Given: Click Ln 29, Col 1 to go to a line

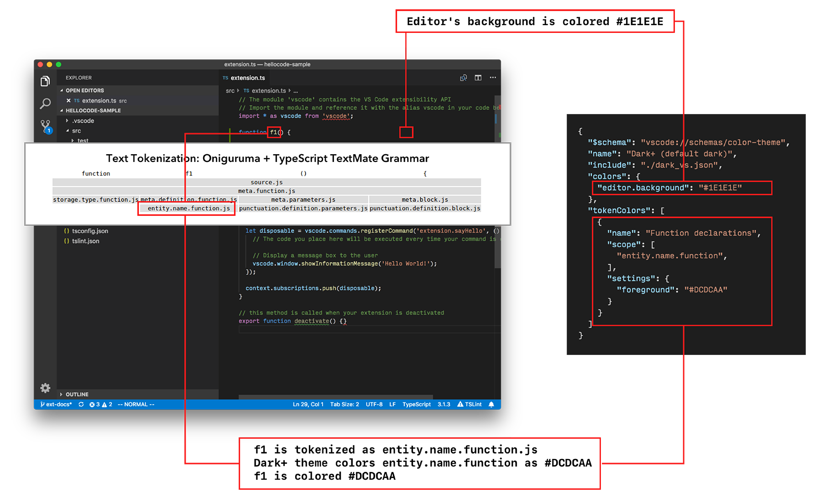Looking at the screenshot, I should (308, 404).
